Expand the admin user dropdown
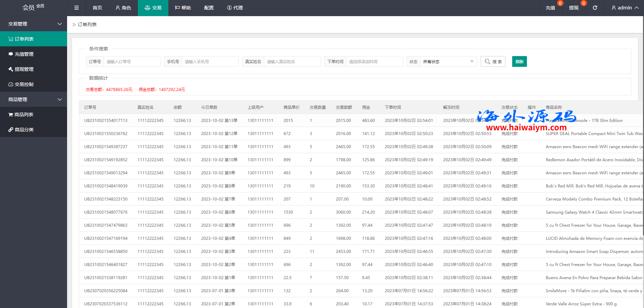This screenshot has width=644, height=308. coord(625,8)
